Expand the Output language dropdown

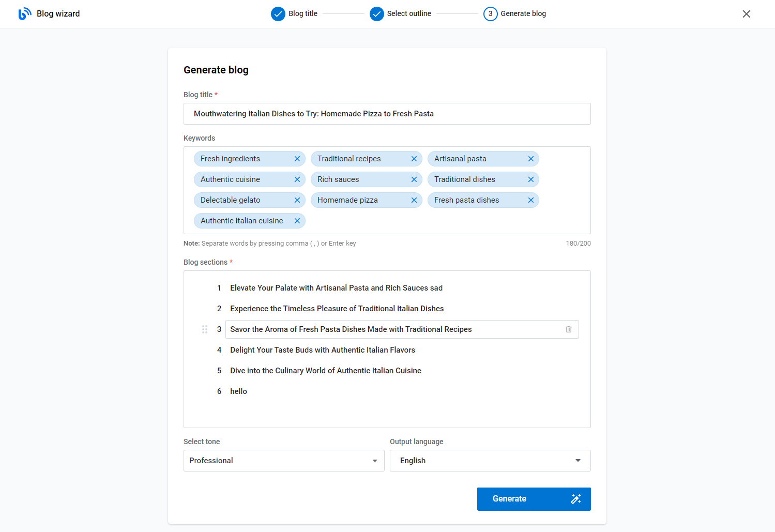490,461
